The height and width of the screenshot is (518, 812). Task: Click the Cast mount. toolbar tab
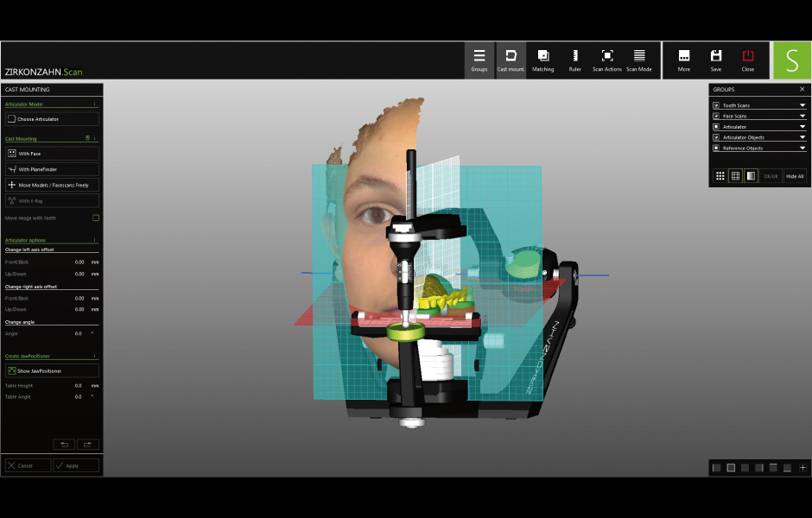pos(511,60)
